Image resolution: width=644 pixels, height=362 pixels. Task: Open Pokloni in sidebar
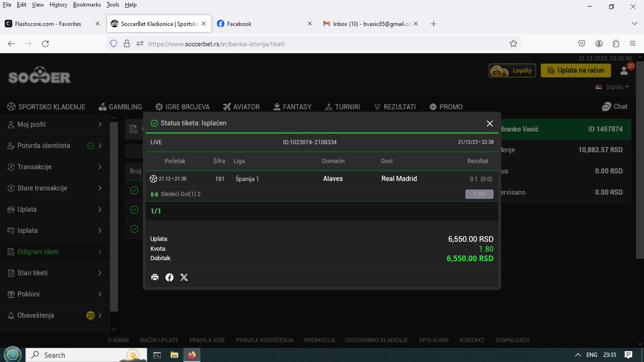click(55, 294)
